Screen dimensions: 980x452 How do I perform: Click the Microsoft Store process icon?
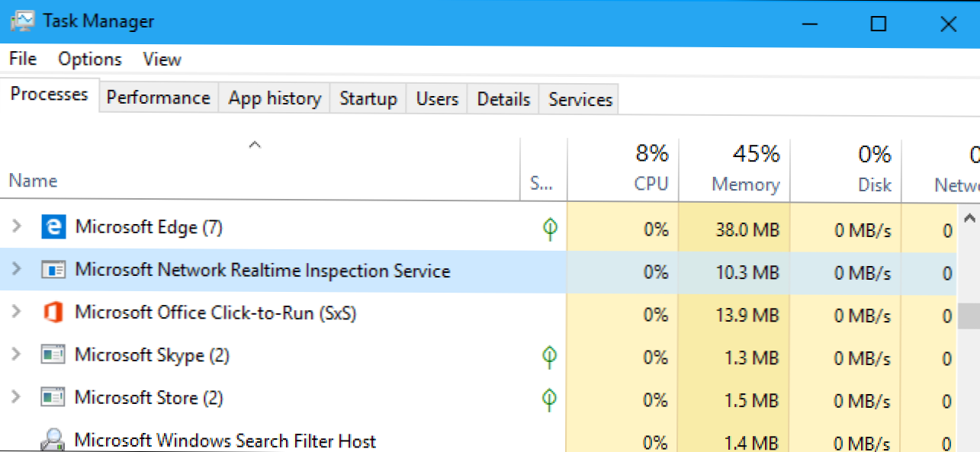[x=53, y=398]
